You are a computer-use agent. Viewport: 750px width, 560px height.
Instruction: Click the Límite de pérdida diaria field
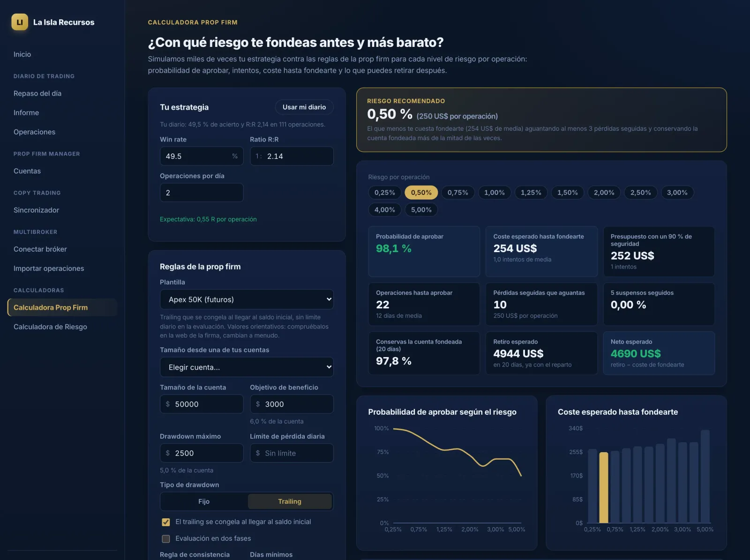click(292, 453)
